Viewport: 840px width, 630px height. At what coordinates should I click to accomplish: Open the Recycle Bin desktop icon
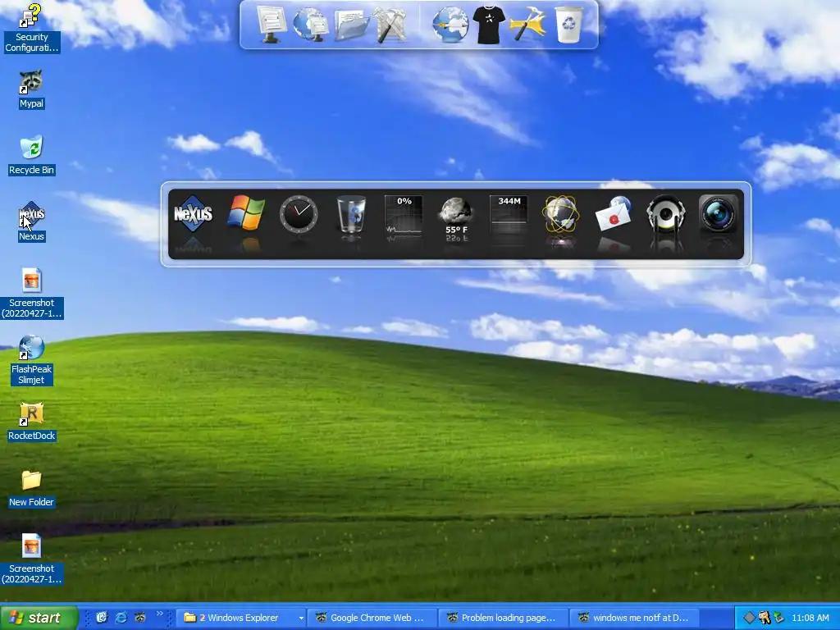[x=31, y=155]
